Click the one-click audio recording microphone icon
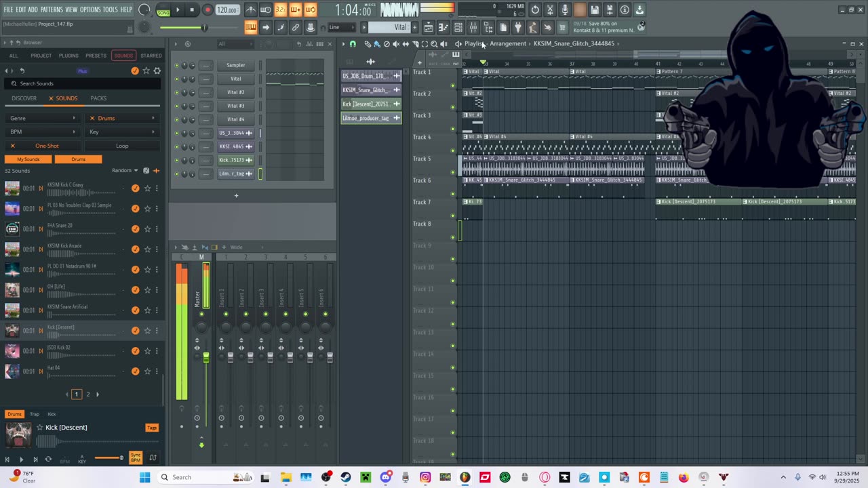 click(x=565, y=9)
